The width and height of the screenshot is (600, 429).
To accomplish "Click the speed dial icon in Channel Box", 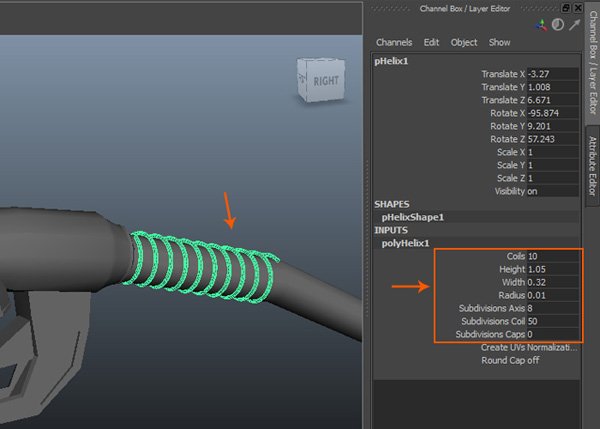I will pyautogui.click(x=558, y=25).
